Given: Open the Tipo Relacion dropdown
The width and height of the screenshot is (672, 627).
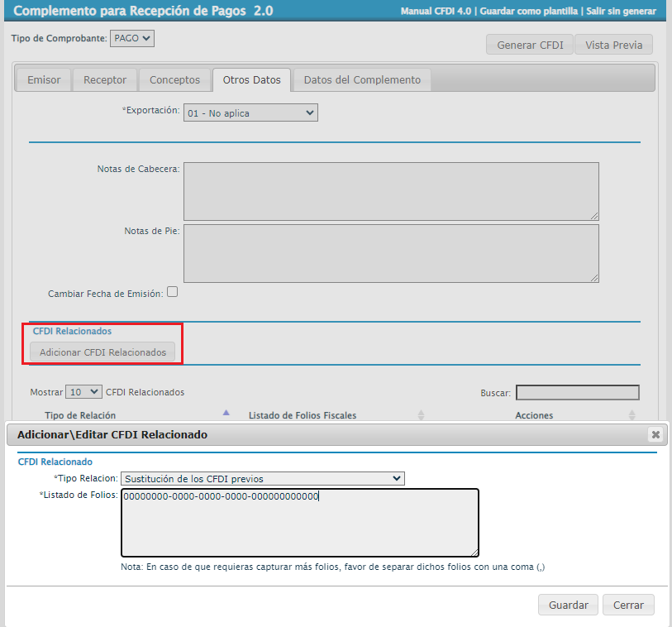Looking at the screenshot, I should pos(263,478).
